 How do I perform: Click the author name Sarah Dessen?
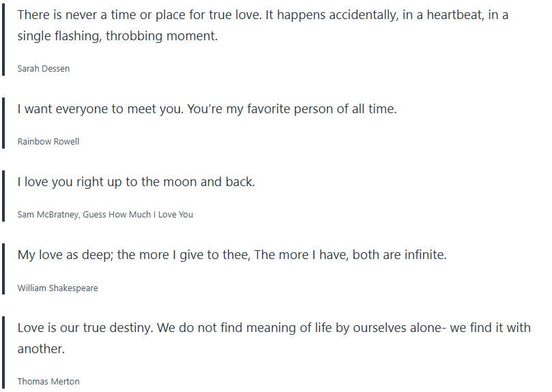point(44,68)
